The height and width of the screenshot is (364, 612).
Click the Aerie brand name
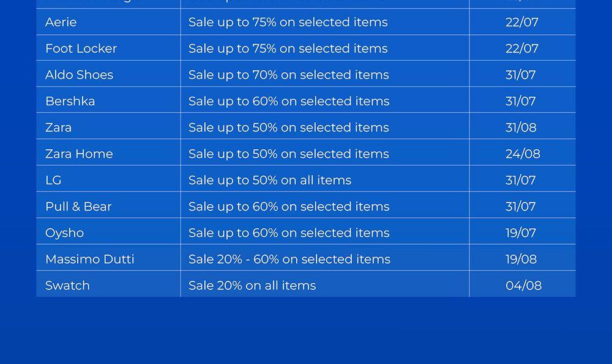click(61, 22)
